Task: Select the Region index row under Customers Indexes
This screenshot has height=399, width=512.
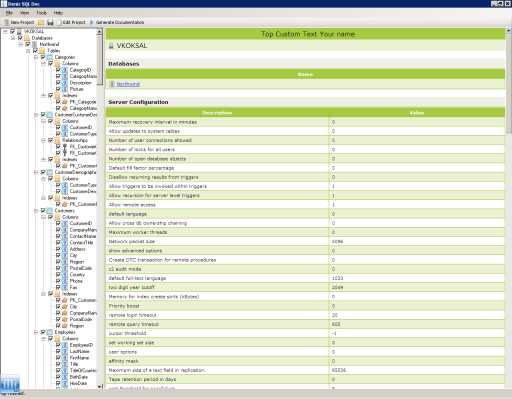Action: pos(77,326)
